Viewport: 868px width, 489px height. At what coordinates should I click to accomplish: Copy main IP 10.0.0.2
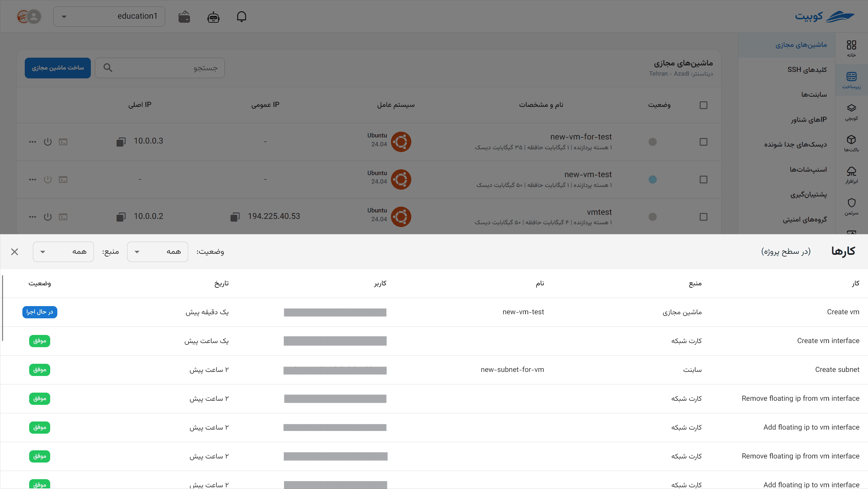point(121,217)
